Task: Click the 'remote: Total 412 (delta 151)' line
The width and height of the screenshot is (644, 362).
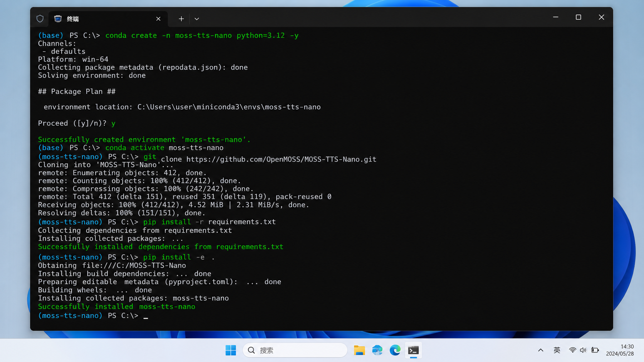Action: (x=185, y=197)
